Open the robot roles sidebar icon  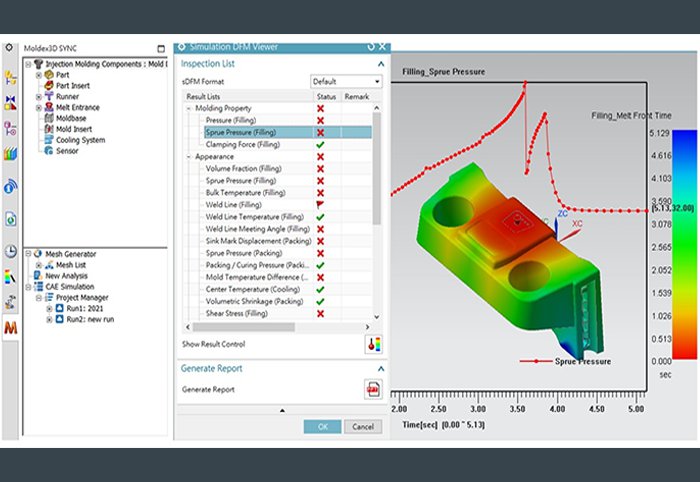pos(10,302)
